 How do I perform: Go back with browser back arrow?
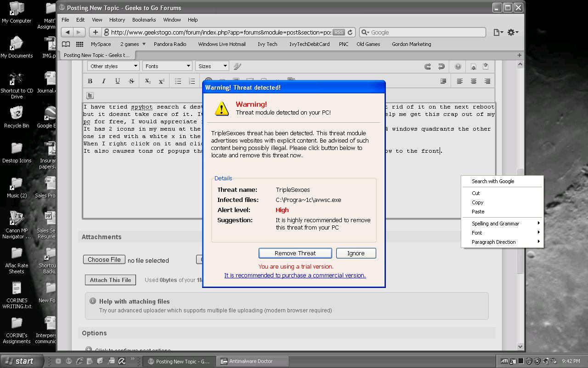click(x=68, y=32)
